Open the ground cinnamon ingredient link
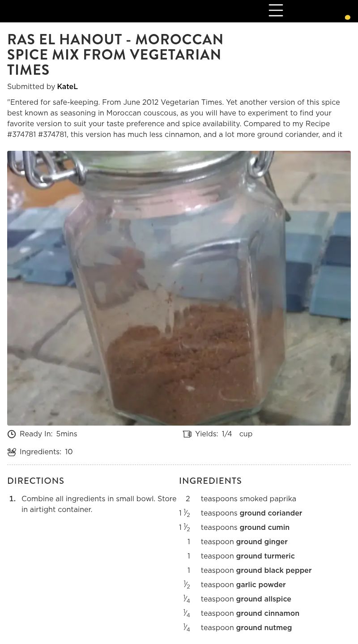Screen dimensions: 358x644 point(268,613)
